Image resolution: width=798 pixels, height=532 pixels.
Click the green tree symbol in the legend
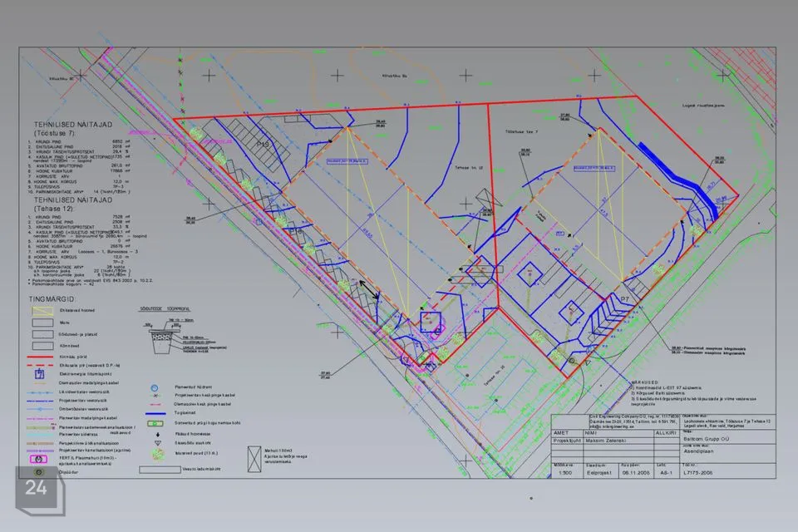158,455
